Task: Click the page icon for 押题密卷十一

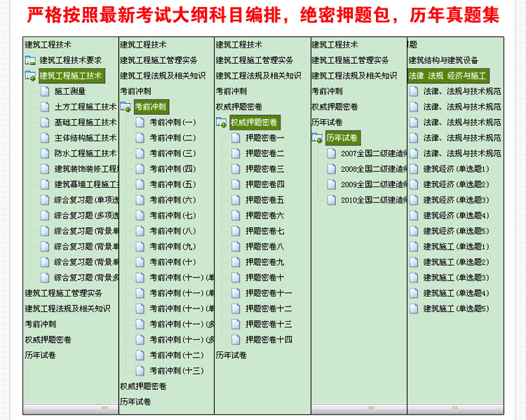Action: click(236, 293)
